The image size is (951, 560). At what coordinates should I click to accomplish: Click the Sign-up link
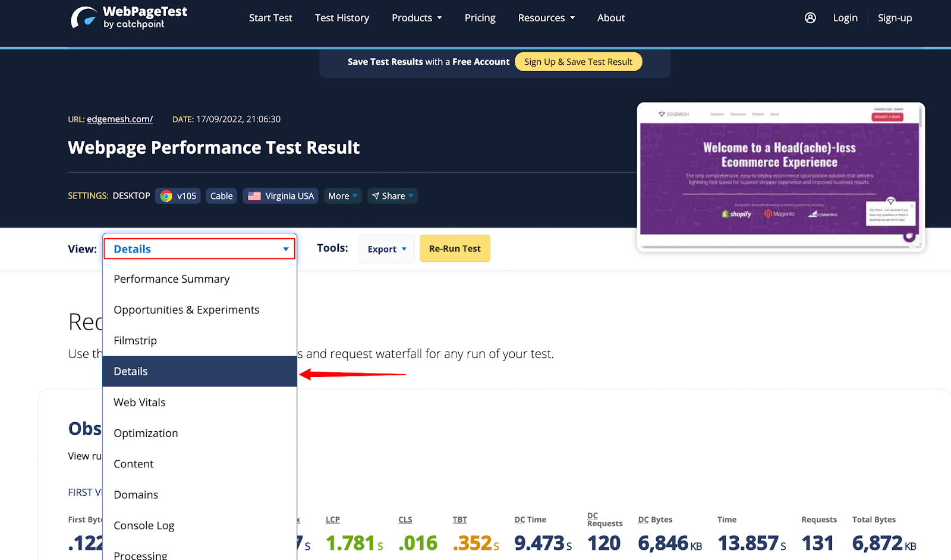point(895,18)
